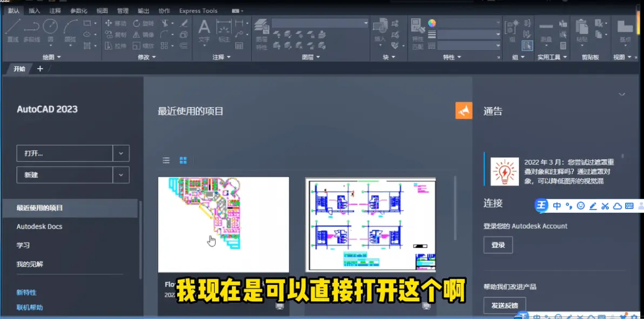The height and width of the screenshot is (319, 644).
Task: Open 学习 section in sidebar
Action: [23, 245]
